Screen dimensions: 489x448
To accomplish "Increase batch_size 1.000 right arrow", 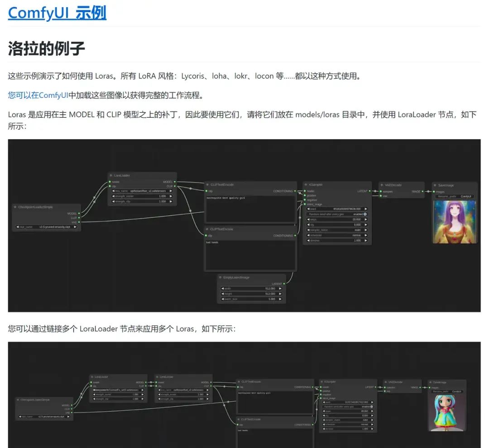I will coord(280,299).
